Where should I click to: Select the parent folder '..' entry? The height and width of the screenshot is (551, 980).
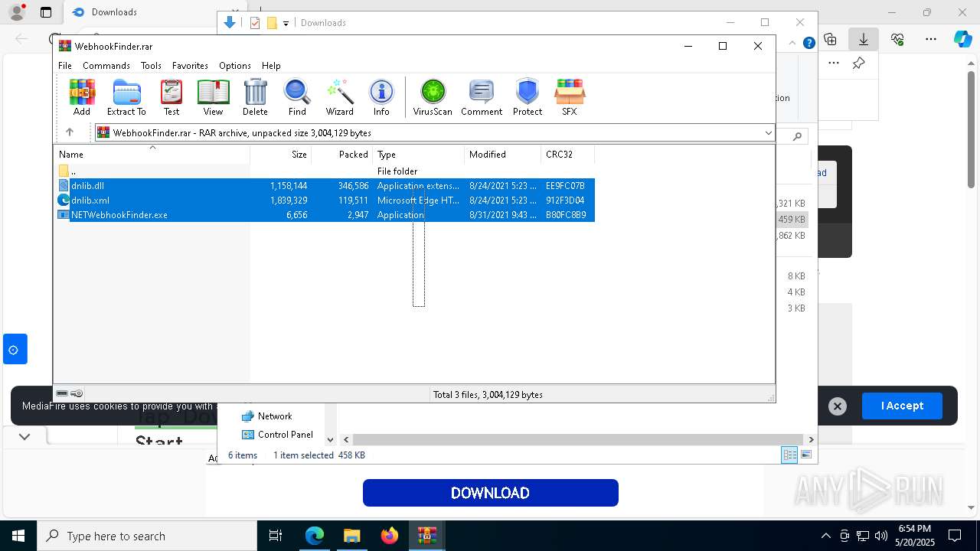(325, 171)
